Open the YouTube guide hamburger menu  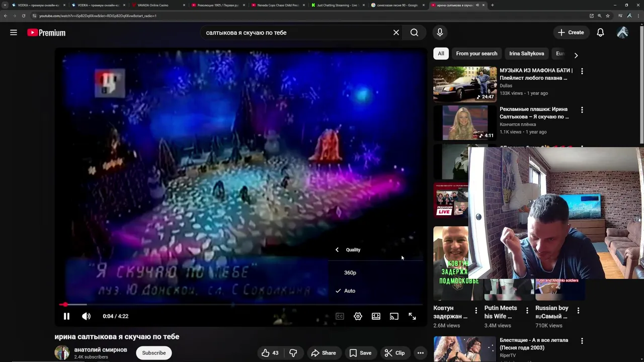(x=14, y=33)
